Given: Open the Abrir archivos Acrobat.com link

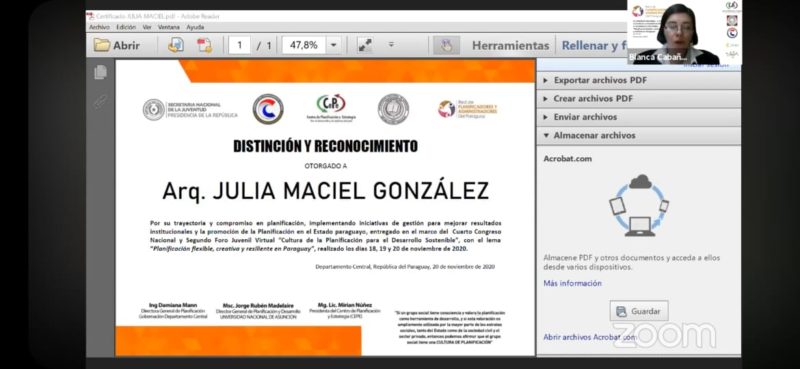Looking at the screenshot, I should (x=589, y=337).
